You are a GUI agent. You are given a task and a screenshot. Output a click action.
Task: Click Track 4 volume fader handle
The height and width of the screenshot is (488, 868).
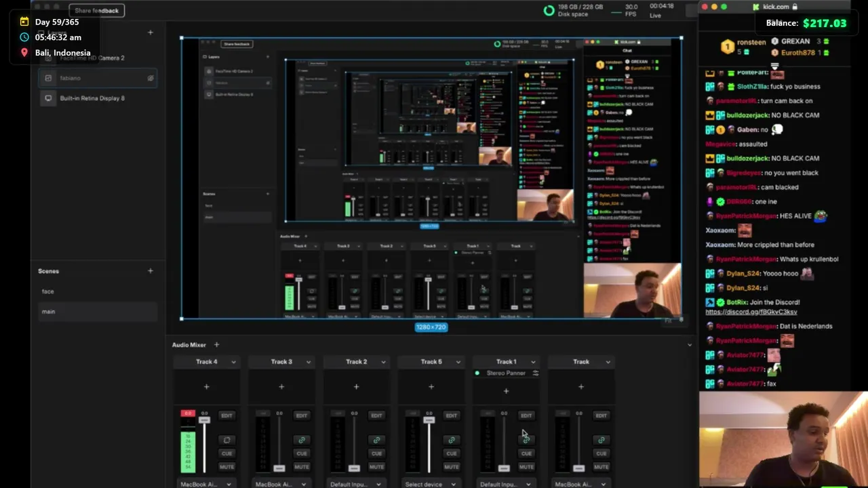coord(204,420)
